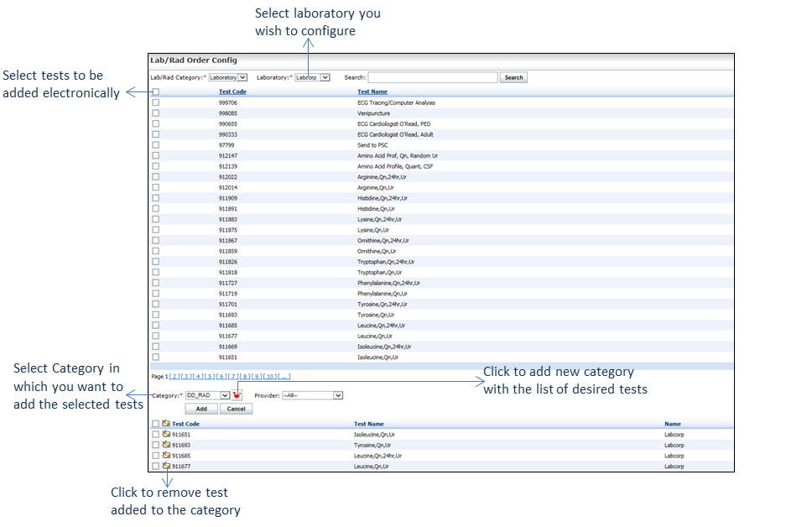The height and width of the screenshot is (527, 812).
Task: Go to page 6 of tests
Action: [221, 376]
